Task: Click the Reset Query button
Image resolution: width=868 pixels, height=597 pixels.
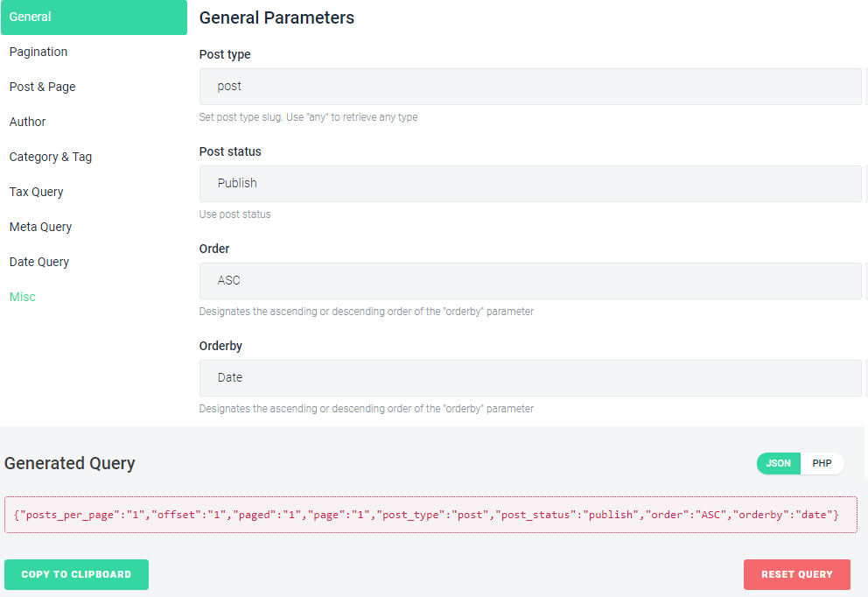Action: pos(796,574)
